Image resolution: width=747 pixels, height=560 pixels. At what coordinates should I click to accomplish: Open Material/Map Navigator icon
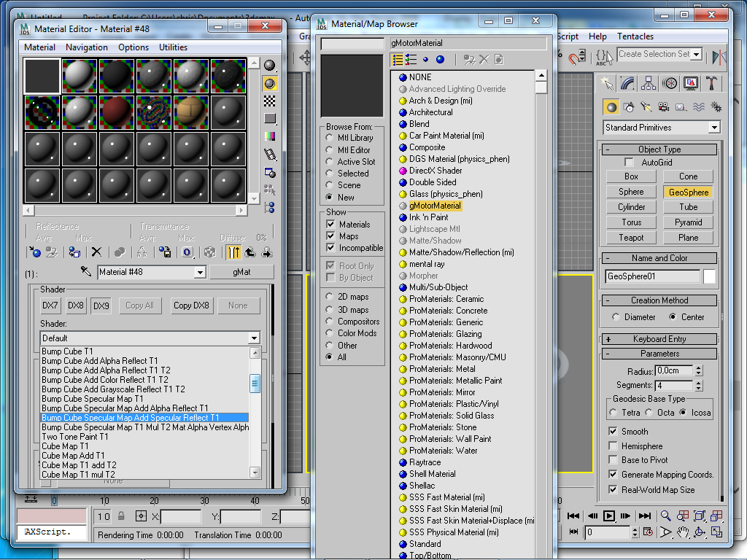pyautogui.click(x=270, y=208)
